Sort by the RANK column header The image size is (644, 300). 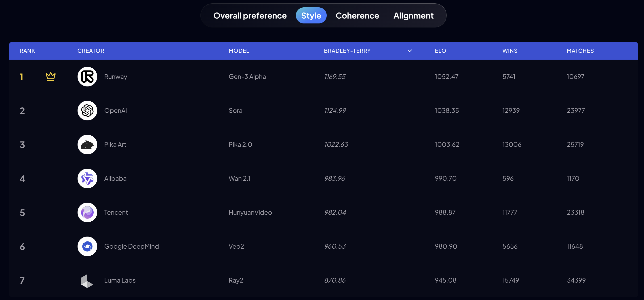27,51
